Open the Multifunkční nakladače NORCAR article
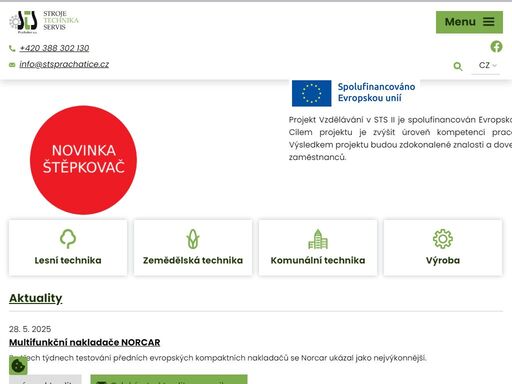 coord(85,342)
